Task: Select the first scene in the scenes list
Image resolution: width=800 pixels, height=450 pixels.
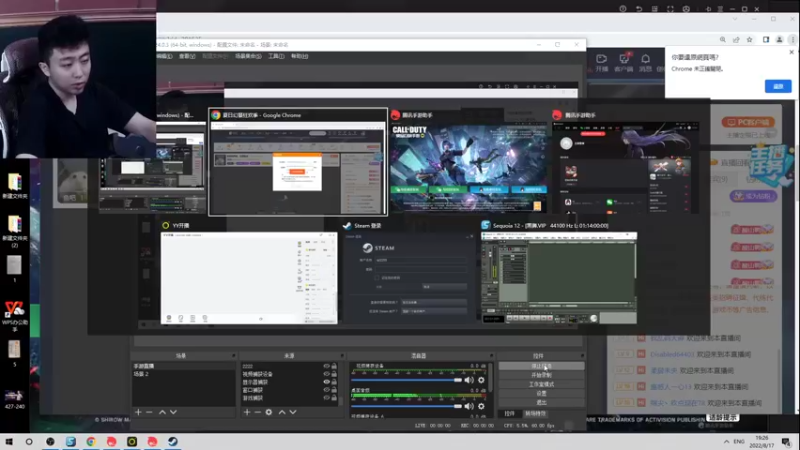Action: [x=184, y=366]
